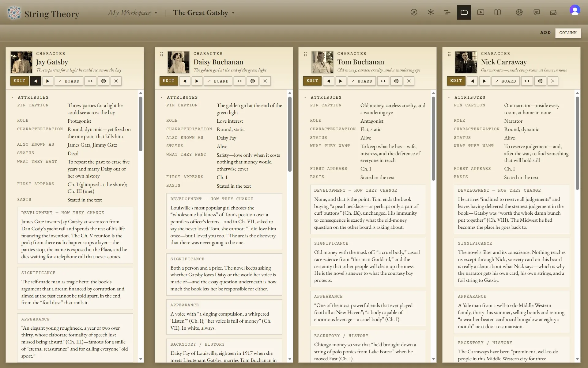The width and height of the screenshot is (588, 368).
Task: Open the comments chat icon
Action: click(537, 12)
